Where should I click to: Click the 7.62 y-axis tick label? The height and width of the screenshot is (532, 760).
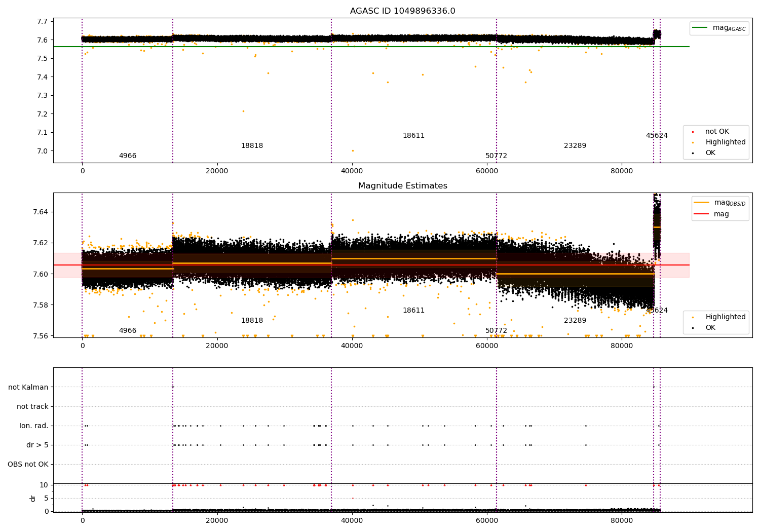(41, 243)
